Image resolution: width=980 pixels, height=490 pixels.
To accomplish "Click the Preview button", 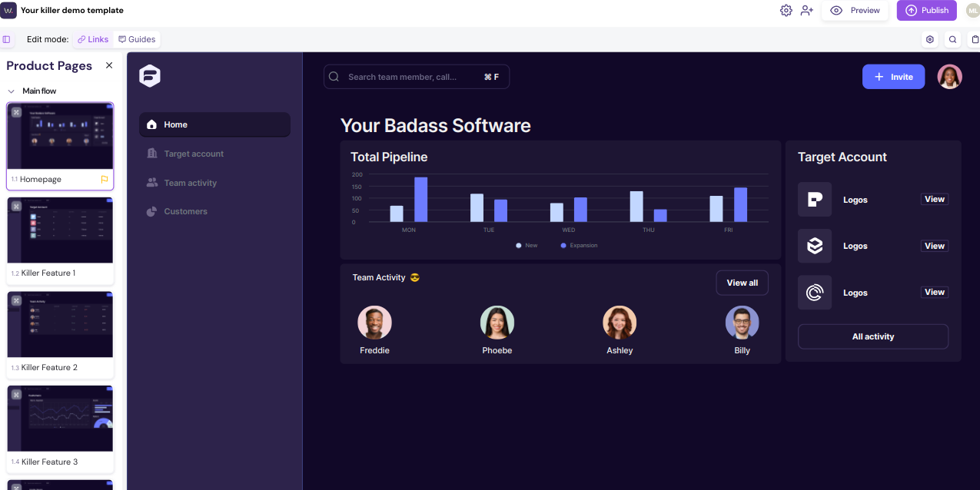I will pos(855,10).
